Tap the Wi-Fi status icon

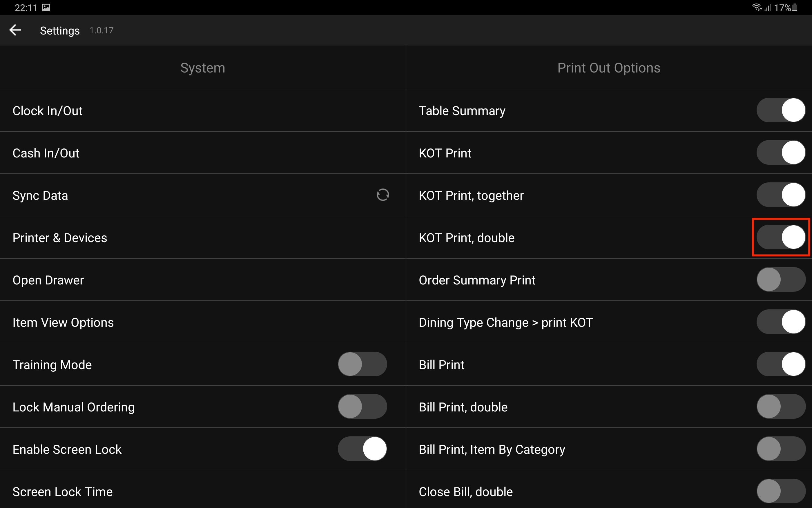[757, 7]
